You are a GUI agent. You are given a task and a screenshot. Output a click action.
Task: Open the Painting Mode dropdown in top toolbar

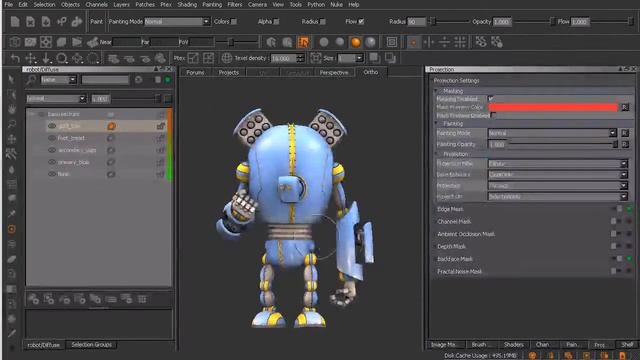[177, 21]
